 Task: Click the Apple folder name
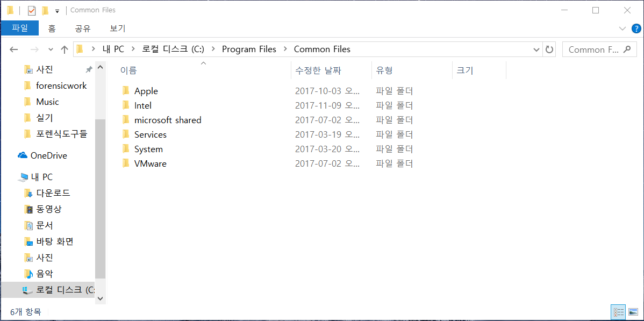click(146, 91)
